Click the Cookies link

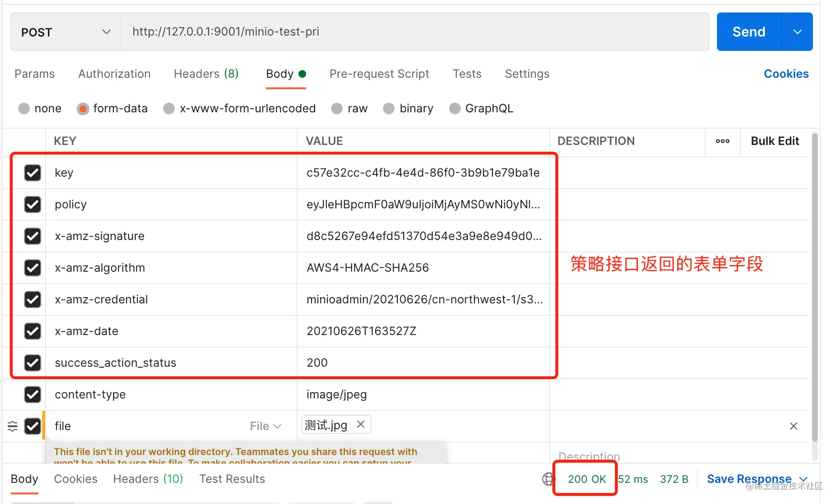pyautogui.click(x=786, y=74)
